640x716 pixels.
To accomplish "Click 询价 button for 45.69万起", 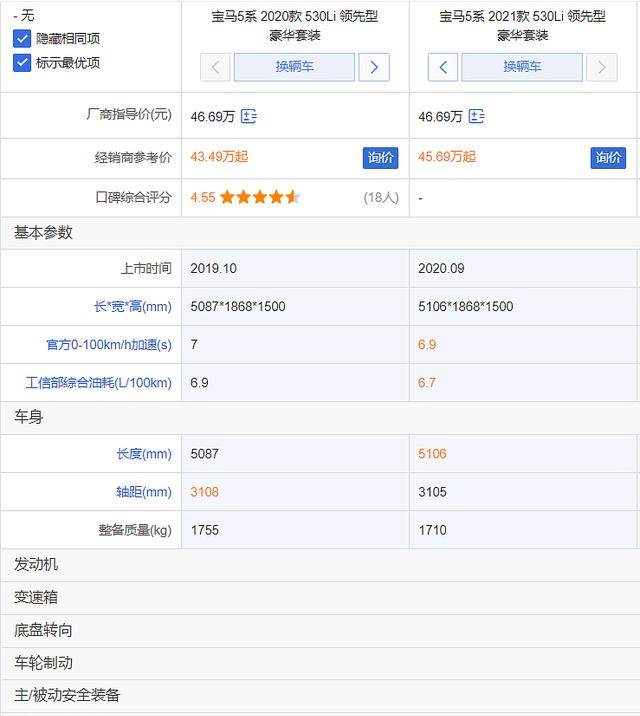I will pos(608,158).
